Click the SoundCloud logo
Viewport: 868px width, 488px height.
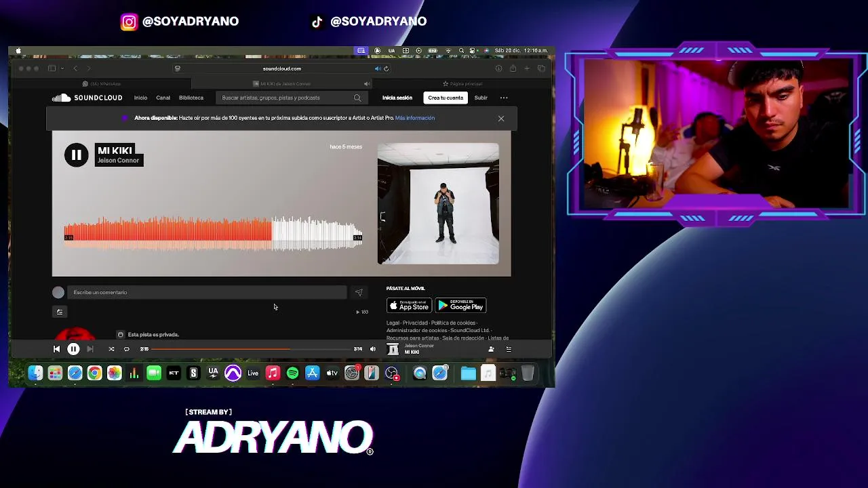(x=87, y=98)
